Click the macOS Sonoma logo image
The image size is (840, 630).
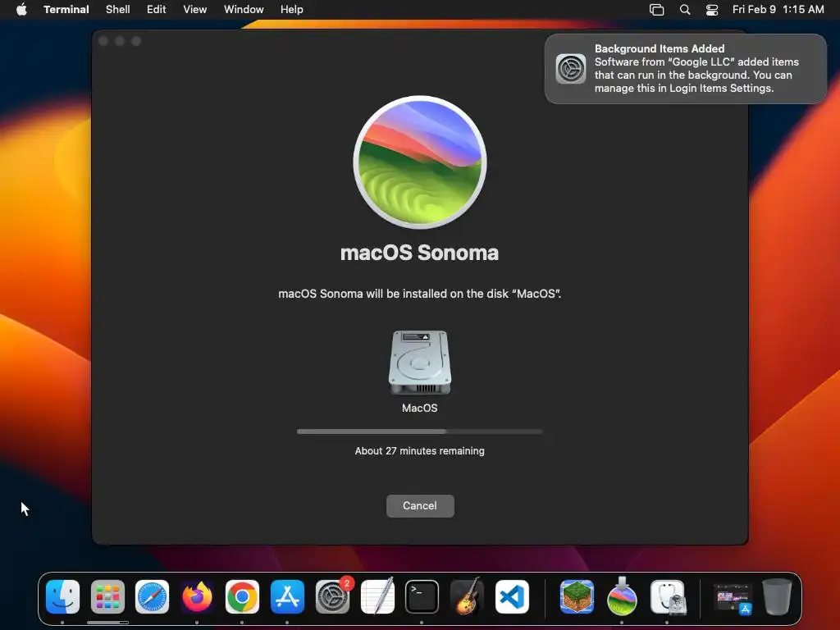tap(420, 162)
